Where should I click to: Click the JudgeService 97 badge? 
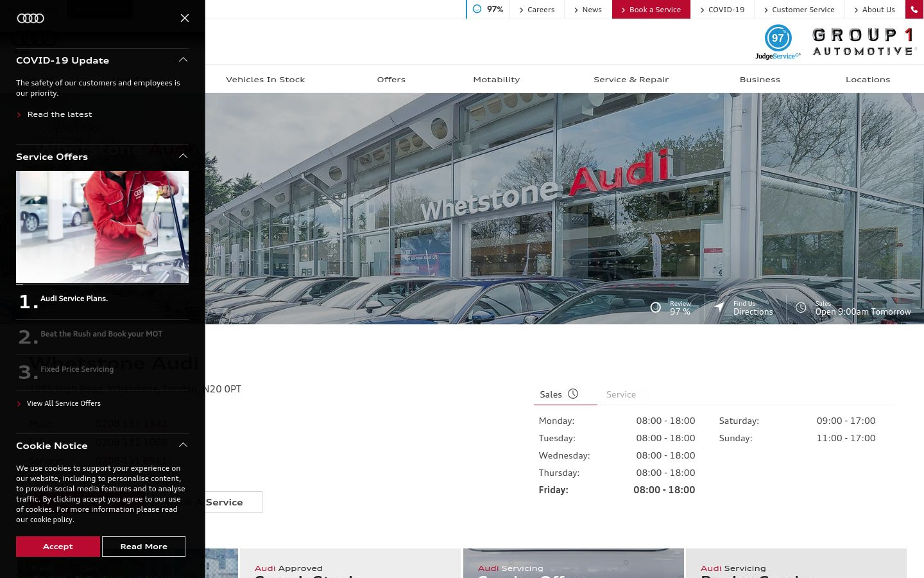(x=778, y=42)
